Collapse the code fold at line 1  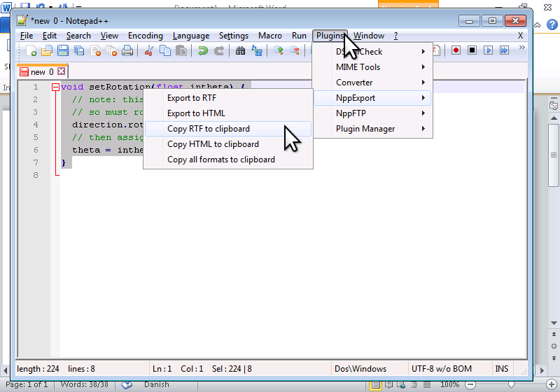tap(55, 87)
